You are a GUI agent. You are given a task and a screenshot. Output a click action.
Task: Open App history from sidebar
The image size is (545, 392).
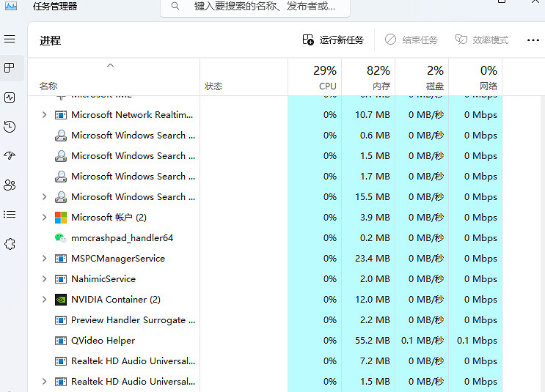pyautogui.click(x=10, y=127)
